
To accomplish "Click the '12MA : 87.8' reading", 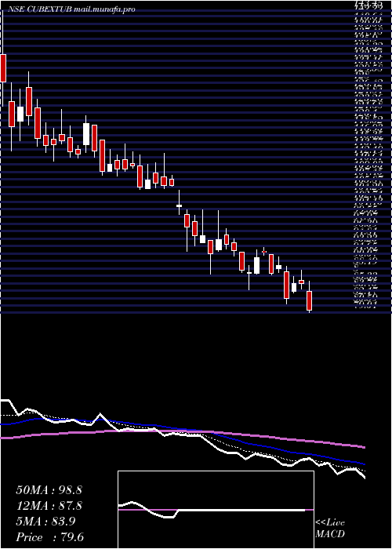I will (x=49, y=506).
